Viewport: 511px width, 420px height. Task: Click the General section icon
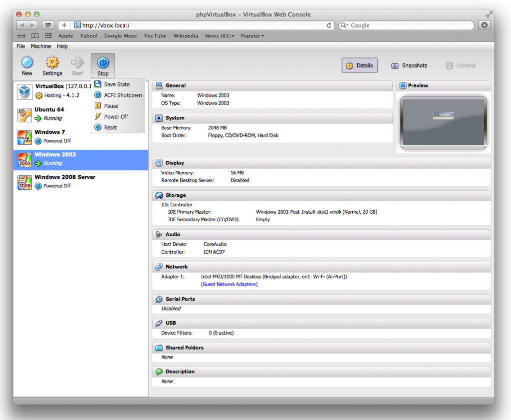pos(161,85)
